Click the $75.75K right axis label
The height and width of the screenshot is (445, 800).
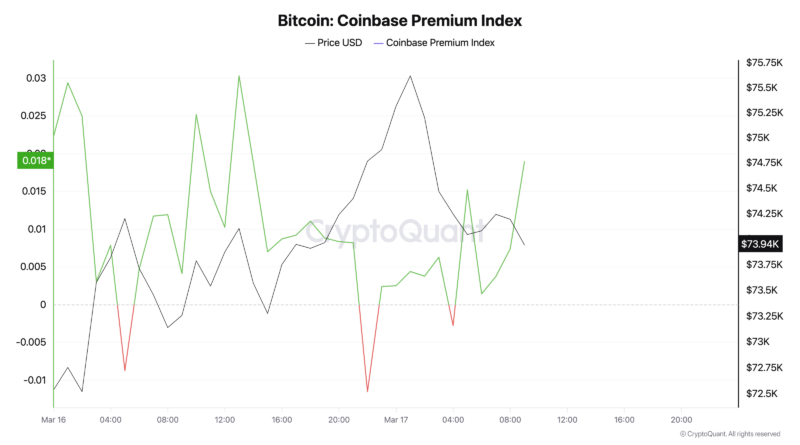[762, 62]
